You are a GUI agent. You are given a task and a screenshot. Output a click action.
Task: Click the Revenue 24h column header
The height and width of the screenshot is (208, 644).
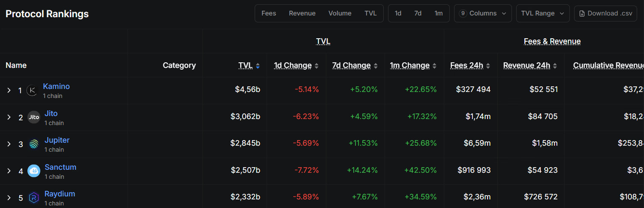point(527,65)
